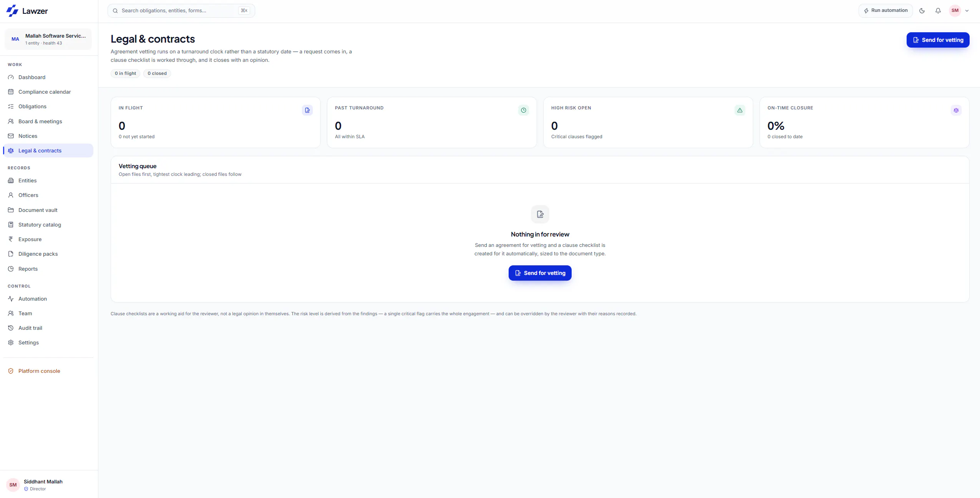Image resolution: width=980 pixels, height=498 pixels.
Task: Toggle dark mode moon icon
Action: (x=922, y=11)
